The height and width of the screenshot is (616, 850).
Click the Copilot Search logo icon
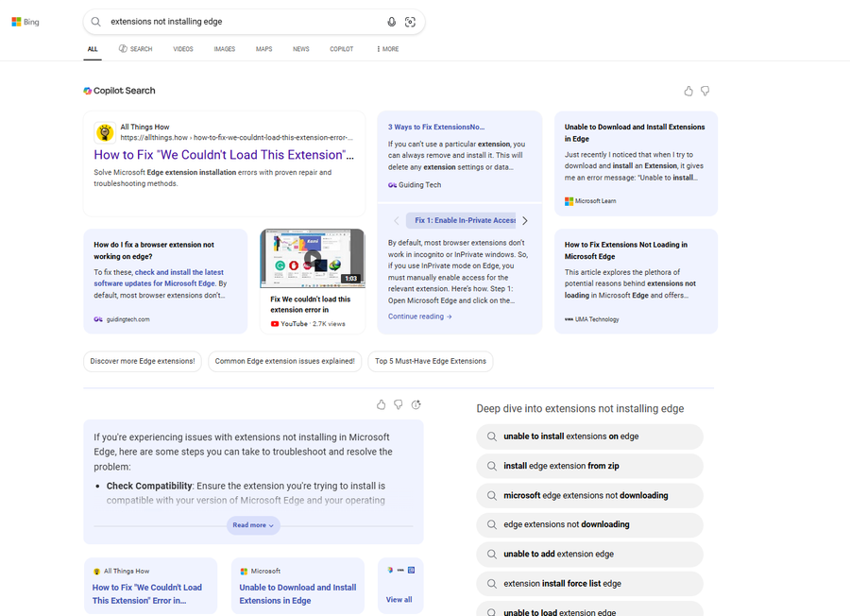click(87, 91)
